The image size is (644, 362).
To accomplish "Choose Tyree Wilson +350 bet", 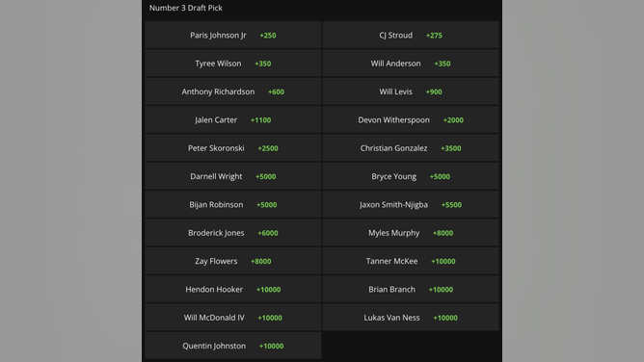I will [x=233, y=64].
